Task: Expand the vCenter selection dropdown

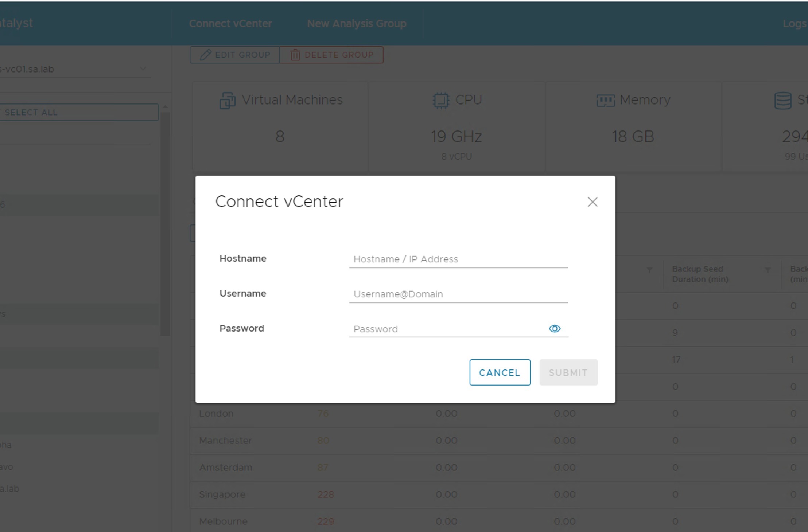Action: click(x=143, y=69)
